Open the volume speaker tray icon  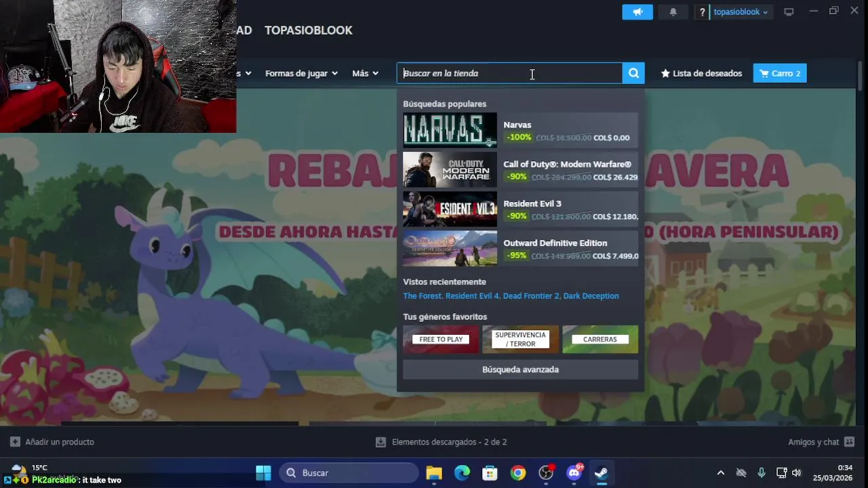[x=796, y=473]
